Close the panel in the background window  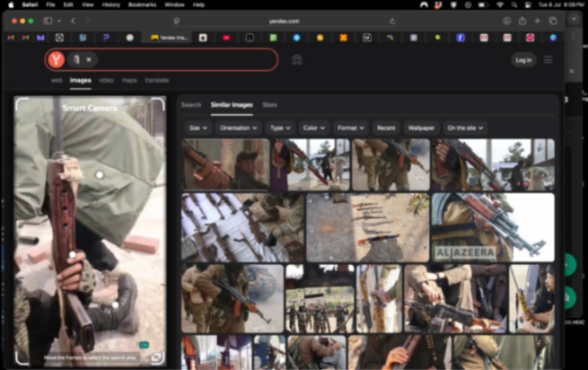click(572, 71)
